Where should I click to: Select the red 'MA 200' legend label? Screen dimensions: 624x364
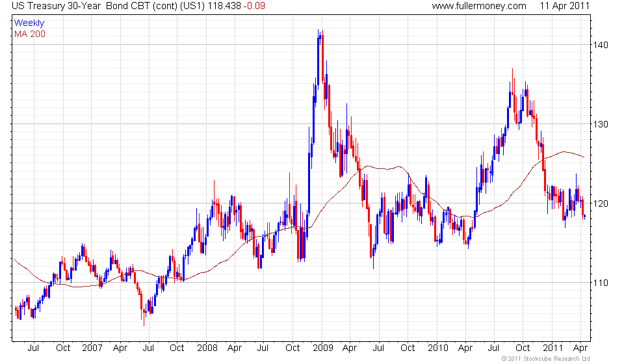click(x=30, y=34)
